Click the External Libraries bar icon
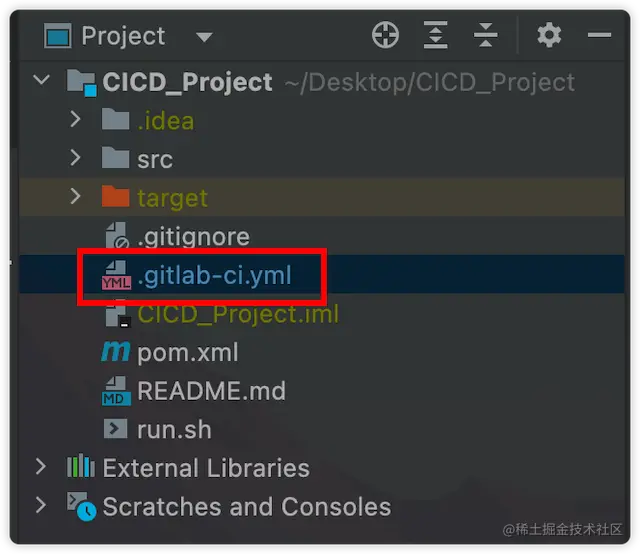This screenshot has height=554, width=640. 81,466
